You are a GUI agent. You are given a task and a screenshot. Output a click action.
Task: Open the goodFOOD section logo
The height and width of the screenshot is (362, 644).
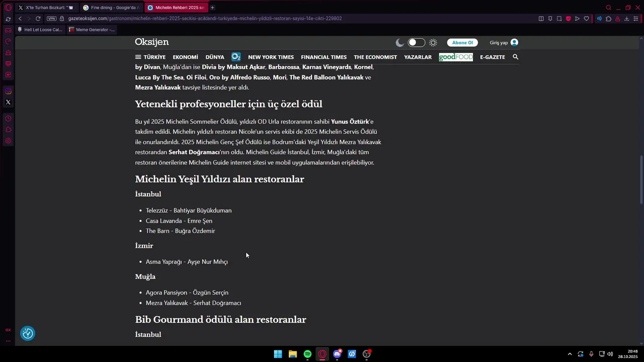pyautogui.click(x=456, y=57)
